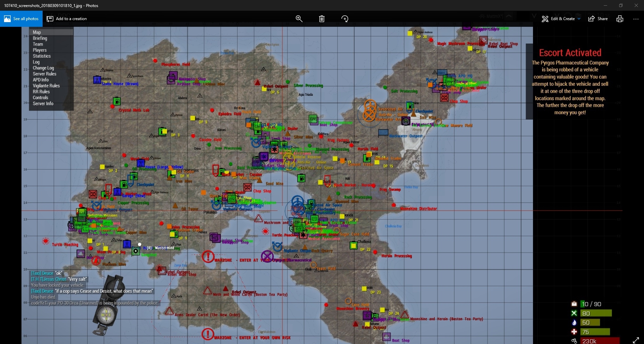Click the delete trash can icon
Screen dimensions: 644x344
(x=322, y=19)
